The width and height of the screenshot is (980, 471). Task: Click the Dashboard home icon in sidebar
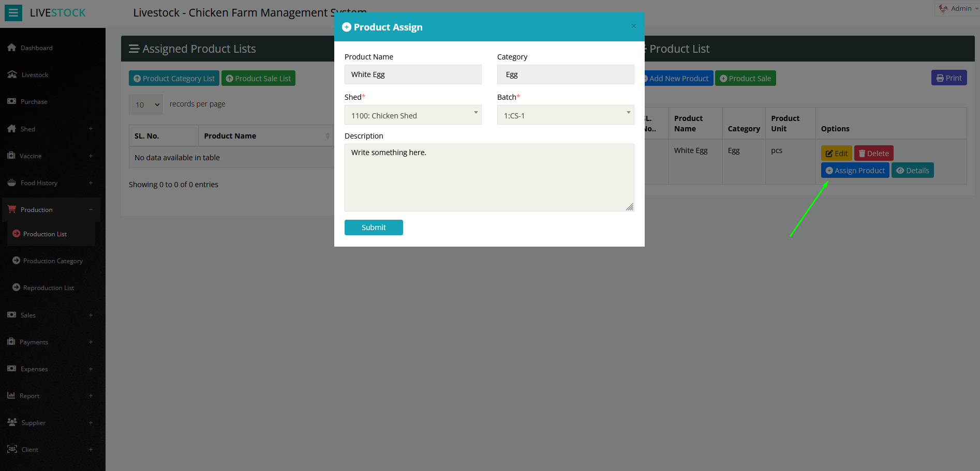(11, 48)
